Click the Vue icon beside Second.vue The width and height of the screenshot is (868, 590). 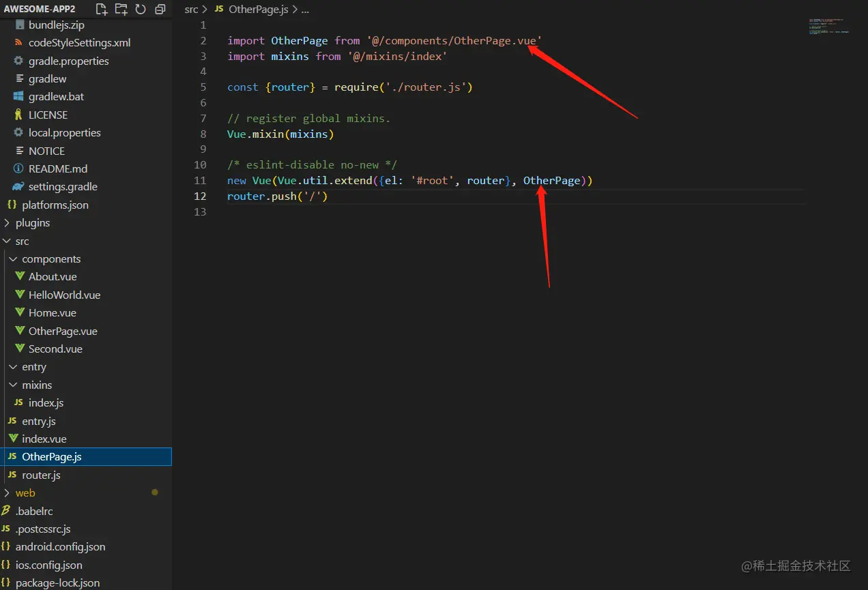click(19, 349)
